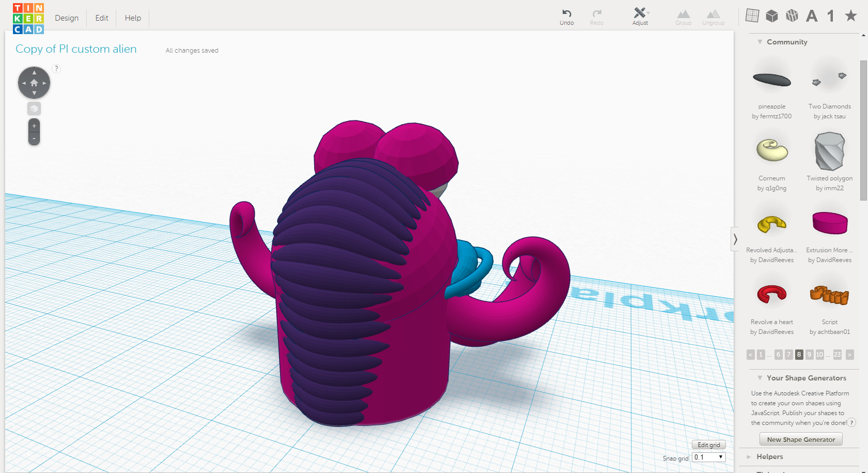Screen dimensions: 868x473
Task: Orbit view up using top arrow
Action: [34, 72]
